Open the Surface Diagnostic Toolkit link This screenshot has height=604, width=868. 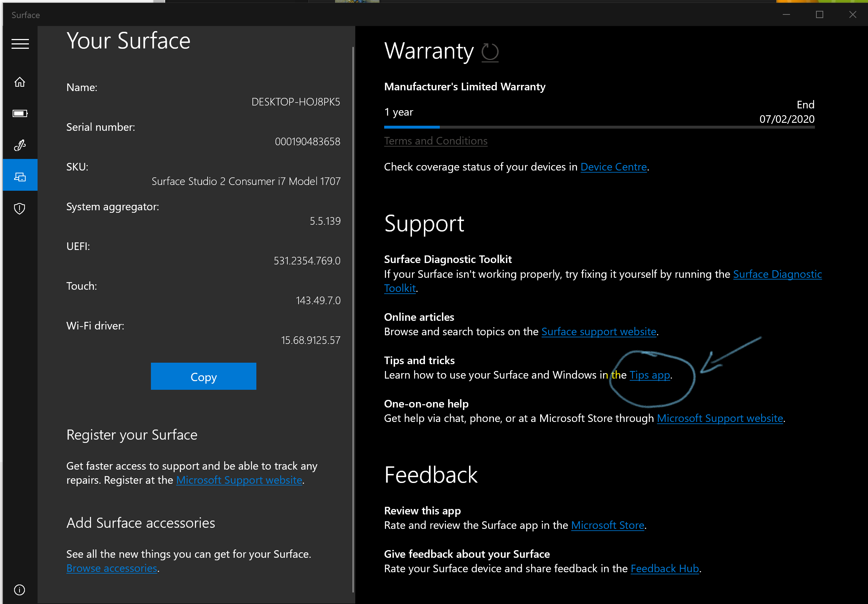tap(777, 274)
